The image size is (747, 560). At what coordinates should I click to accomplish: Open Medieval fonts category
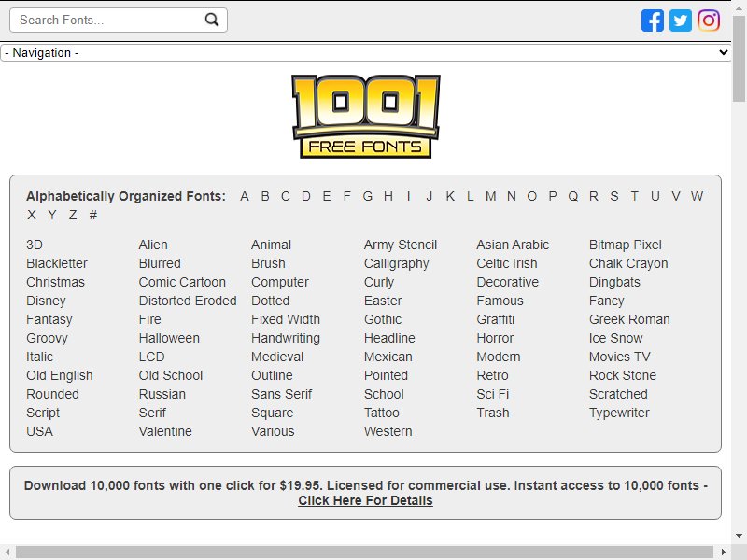point(277,357)
